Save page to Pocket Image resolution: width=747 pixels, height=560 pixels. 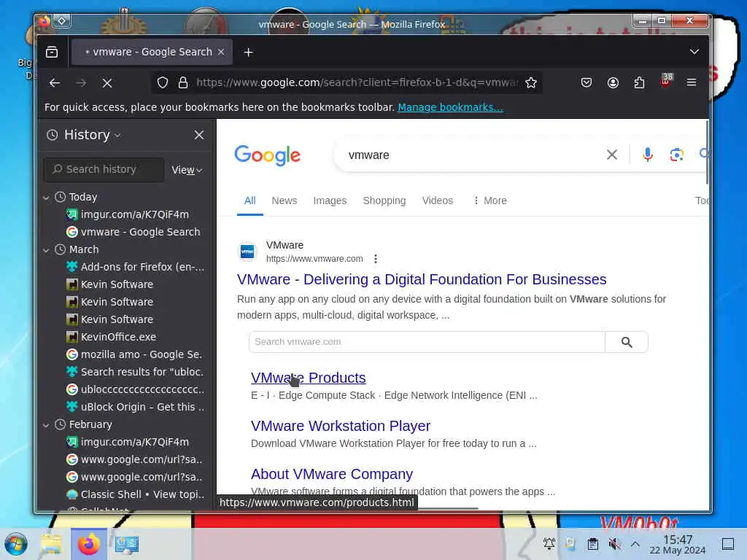click(x=587, y=83)
